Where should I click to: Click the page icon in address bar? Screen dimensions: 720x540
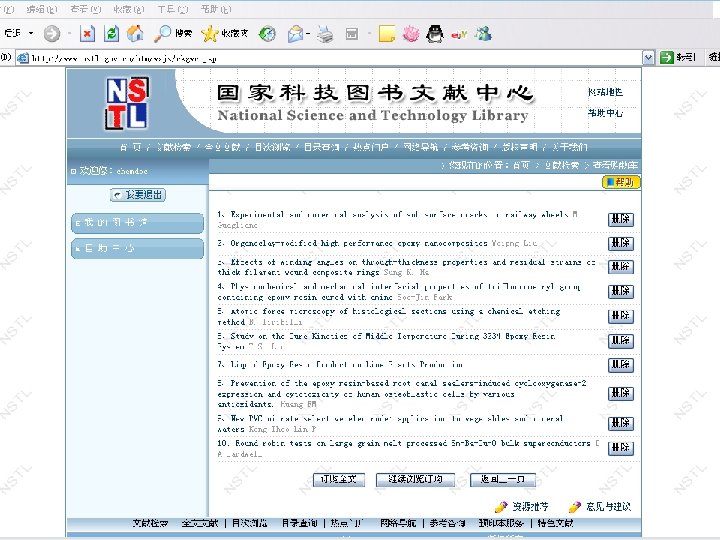pyautogui.click(x=22, y=58)
